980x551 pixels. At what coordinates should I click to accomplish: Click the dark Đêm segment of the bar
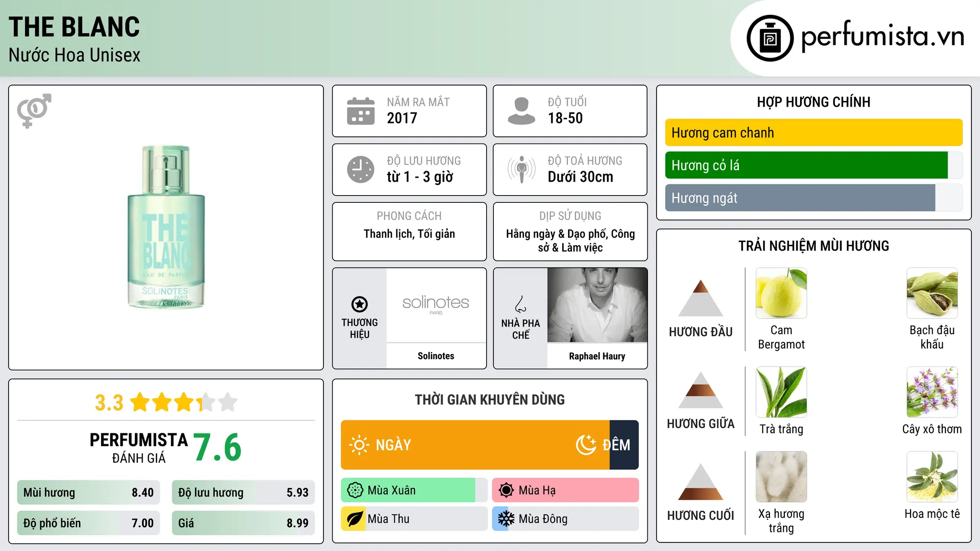(624, 445)
